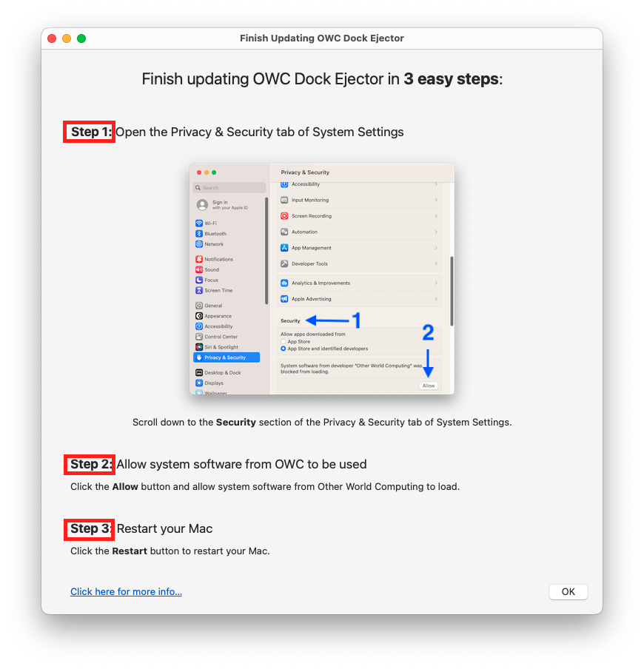Viewport: 644px width, 669px height.
Task: Click the Search field in the settings illustration
Action: coord(229,188)
